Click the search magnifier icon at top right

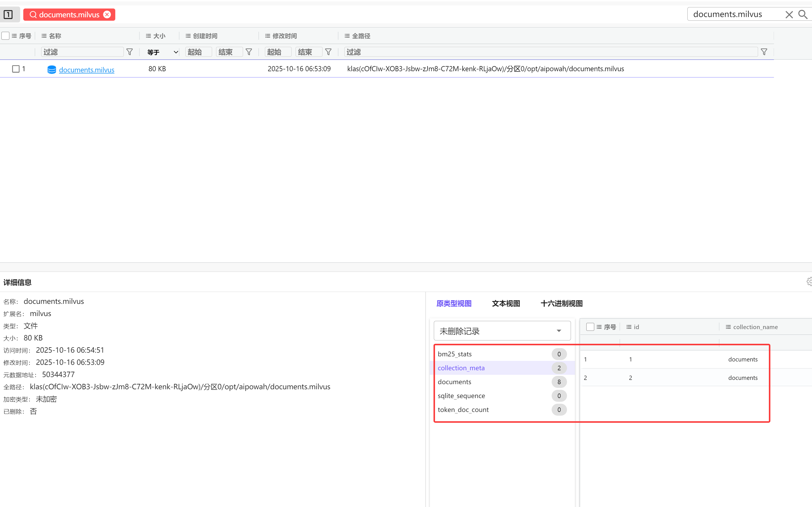(x=803, y=14)
